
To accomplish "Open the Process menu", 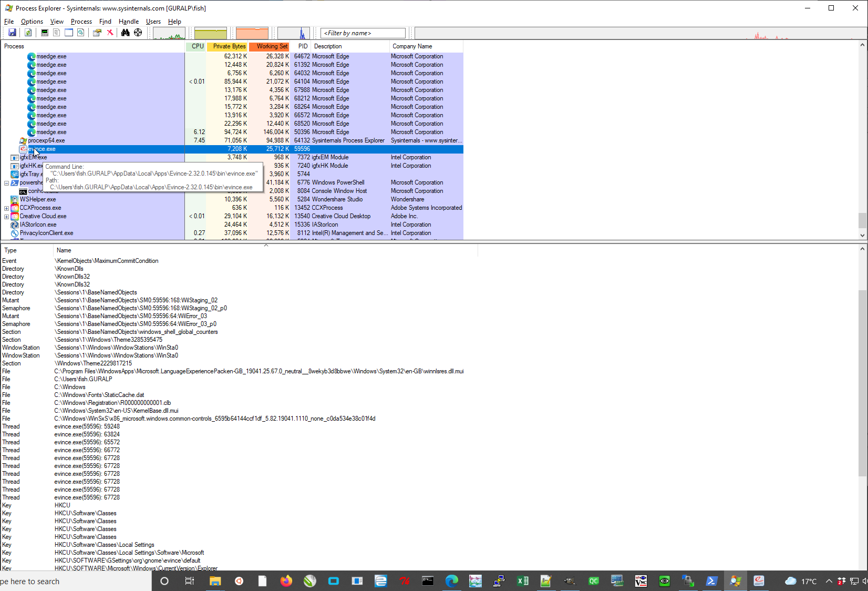I will click(x=81, y=22).
